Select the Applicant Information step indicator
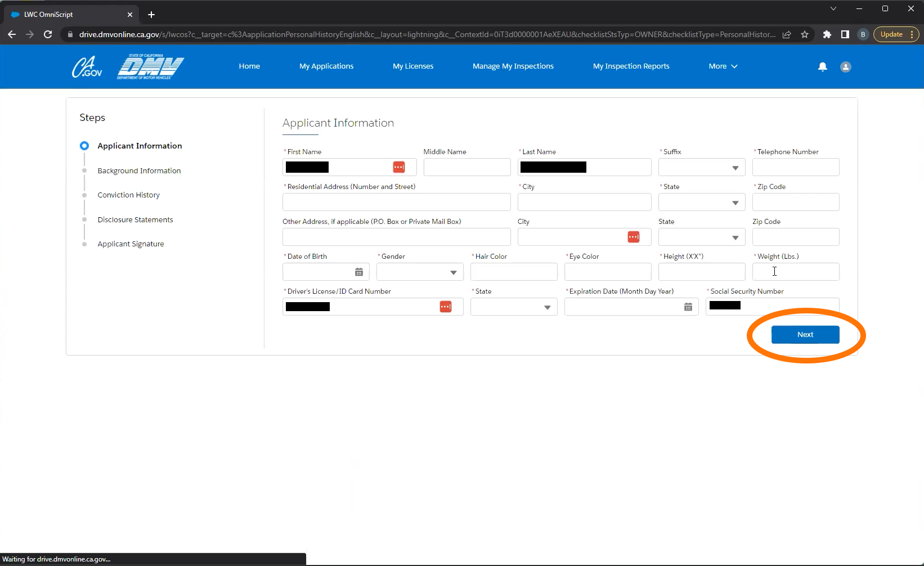The height and width of the screenshot is (566, 924). tap(84, 146)
